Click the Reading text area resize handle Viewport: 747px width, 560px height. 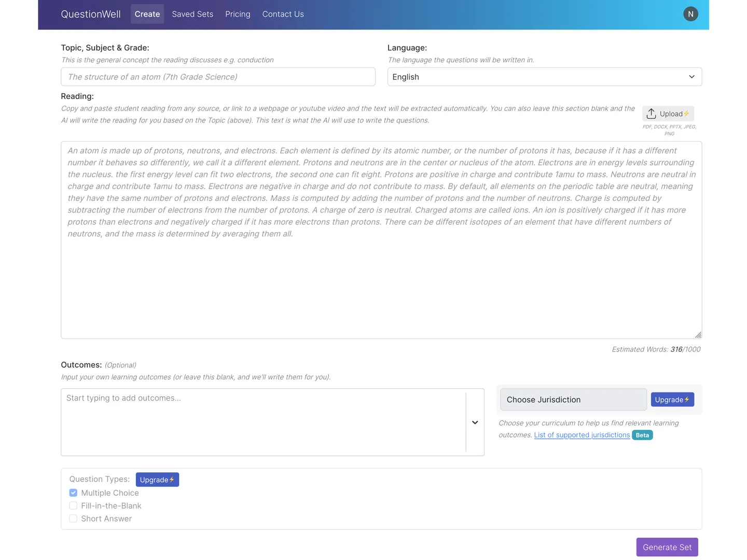pyautogui.click(x=698, y=335)
